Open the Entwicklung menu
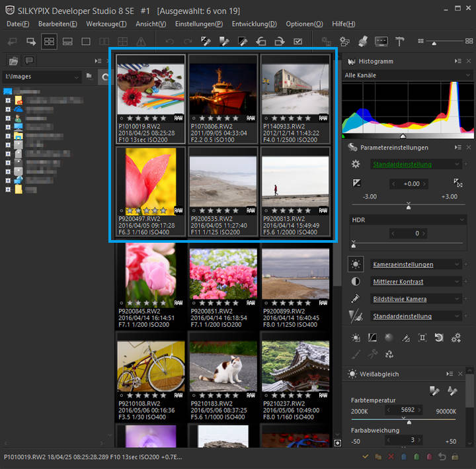The height and width of the screenshot is (469, 476). coord(255,24)
